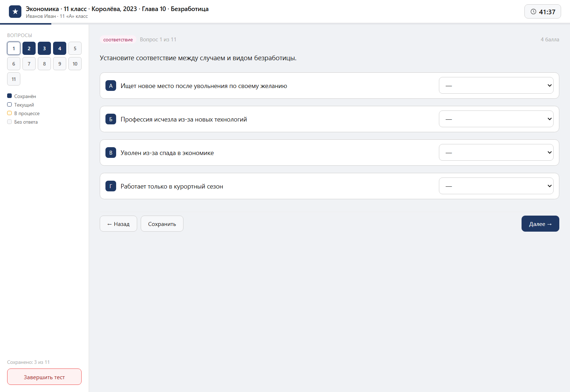
Task: Click the Назад button
Action: click(x=118, y=224)
